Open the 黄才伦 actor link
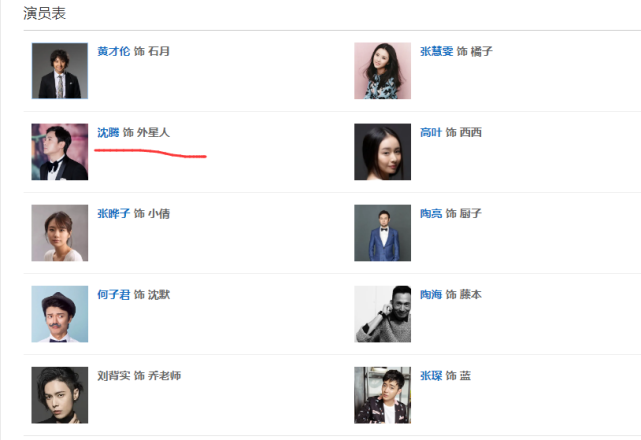The height and width of the screenshot is (440, 641). coord(114,51)
